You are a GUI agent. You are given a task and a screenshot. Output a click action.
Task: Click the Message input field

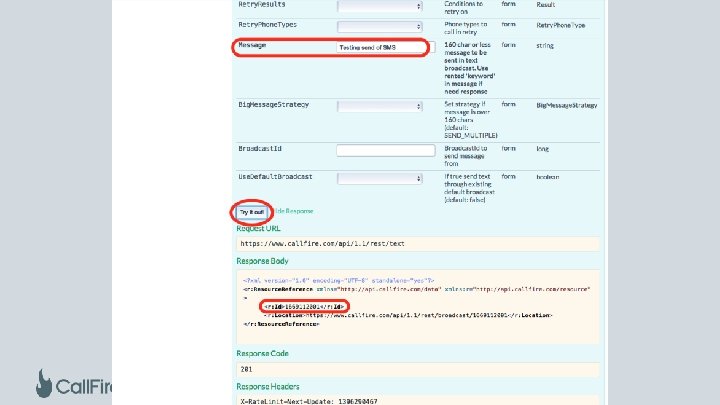(x=385, y=47)
